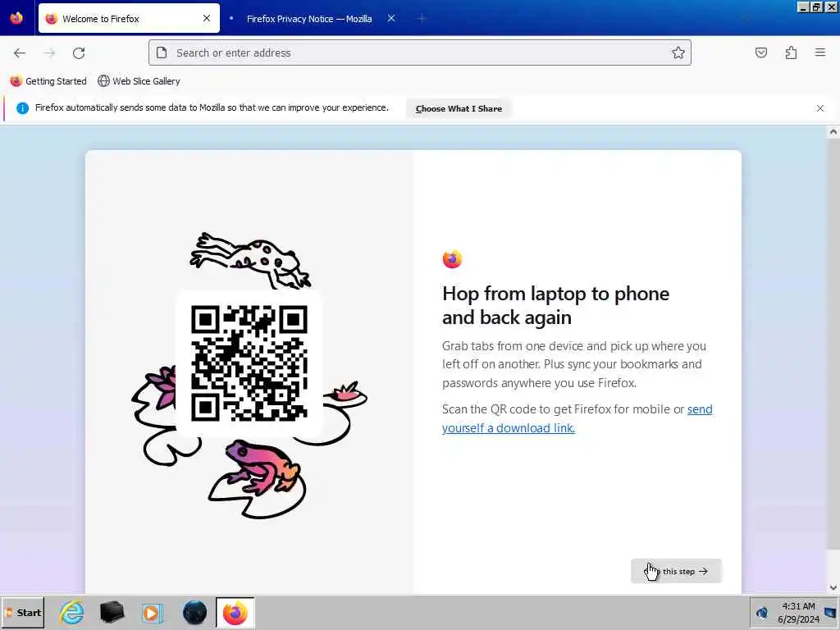The width and height of the screenshot is (840, 630).
Task: Open the Windows Start menu
Action: [23, 612]
